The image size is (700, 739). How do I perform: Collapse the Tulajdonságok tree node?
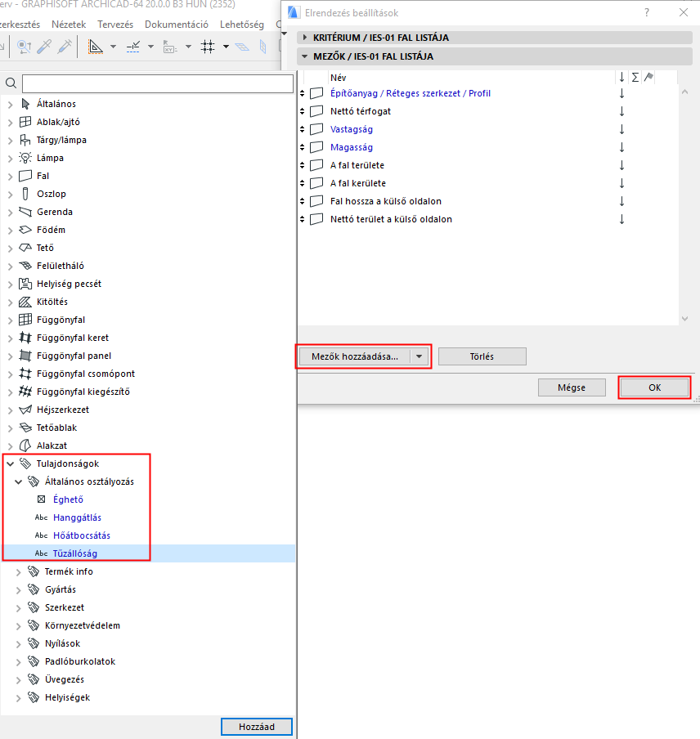tap(11, 464)
